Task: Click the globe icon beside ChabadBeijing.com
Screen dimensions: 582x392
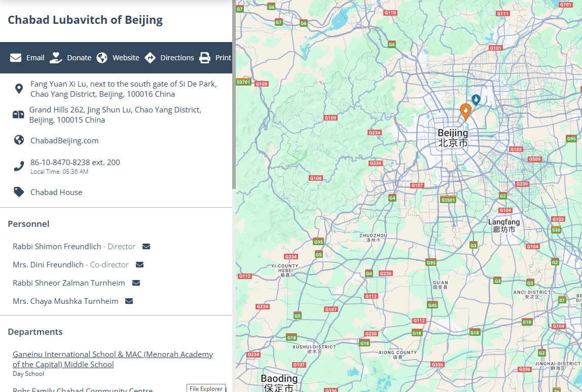Action: coord(19,140)
